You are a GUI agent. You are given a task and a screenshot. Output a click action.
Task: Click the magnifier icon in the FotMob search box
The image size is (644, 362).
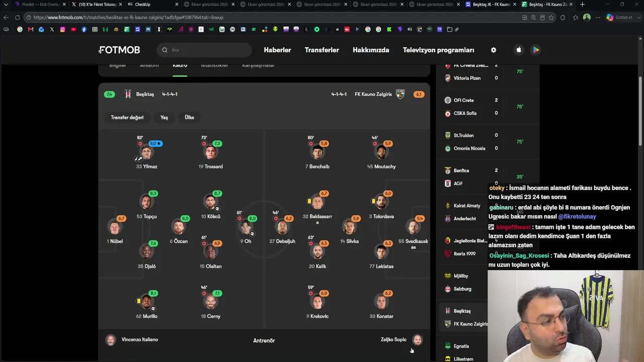tap(165, 50)
